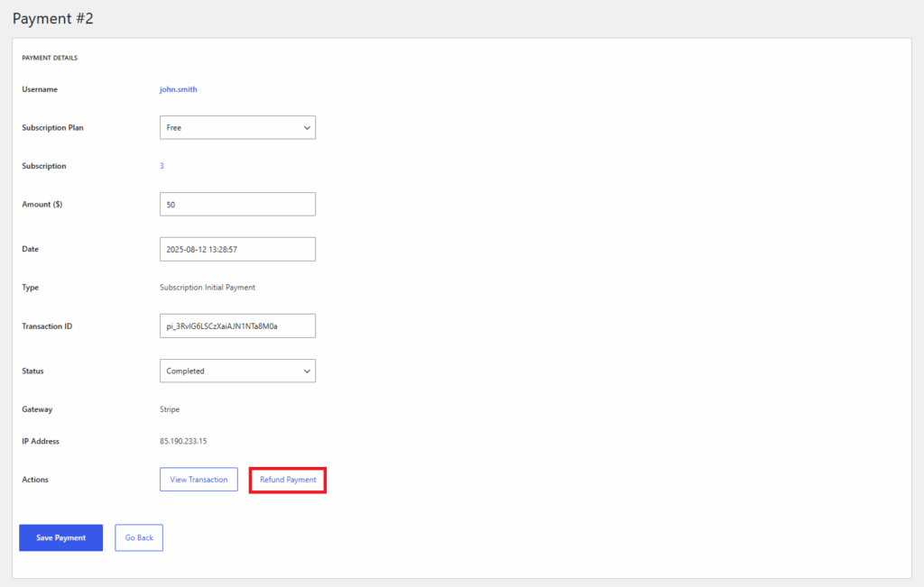Click the Subscription Plan field label
This screenshot has height=587, width=924.
tap(52, 128)
